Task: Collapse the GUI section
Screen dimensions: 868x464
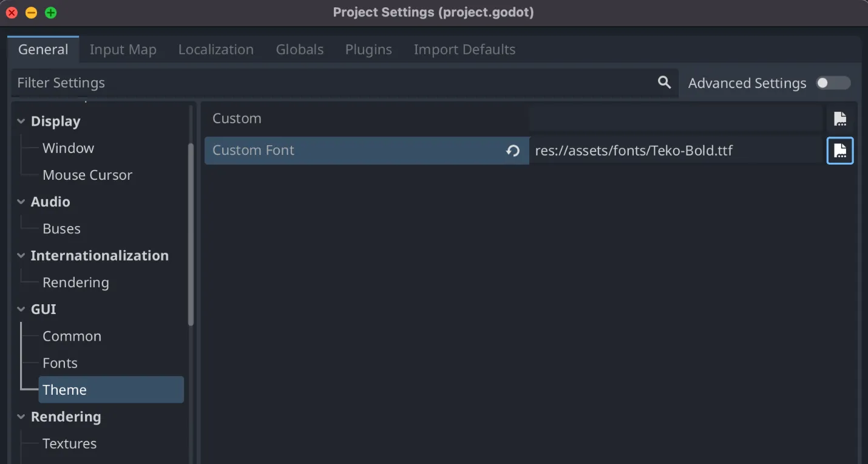Action: point(21,309)
